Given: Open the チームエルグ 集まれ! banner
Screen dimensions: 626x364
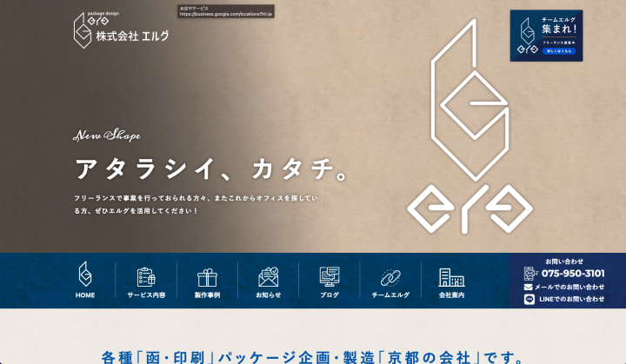Looking at the screenshot, I should tap(546, 36).
